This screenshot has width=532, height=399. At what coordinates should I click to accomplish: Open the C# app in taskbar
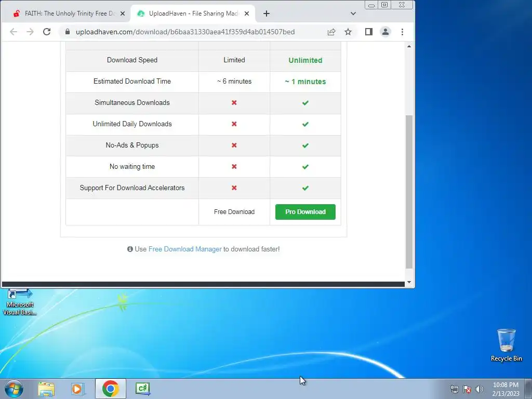pyautogui.click(x=142, y=389)
